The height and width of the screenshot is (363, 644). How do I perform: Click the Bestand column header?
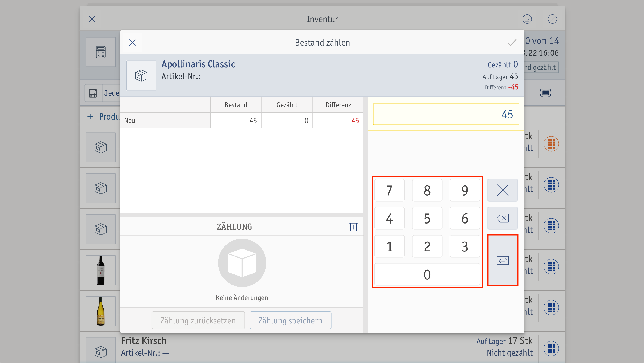(236, 105)
